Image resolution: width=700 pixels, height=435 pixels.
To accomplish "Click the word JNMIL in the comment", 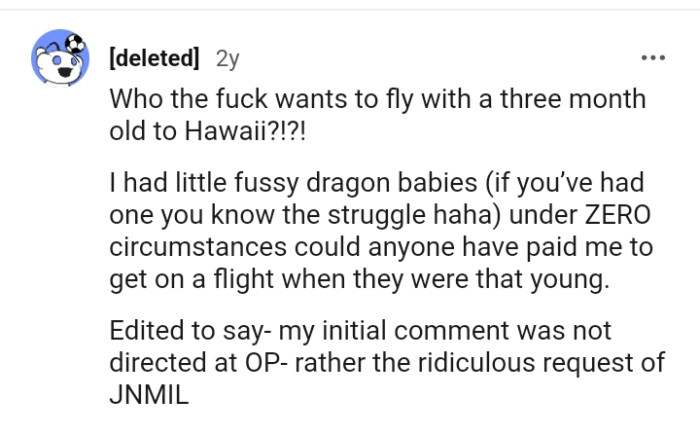I will (147, 392).
